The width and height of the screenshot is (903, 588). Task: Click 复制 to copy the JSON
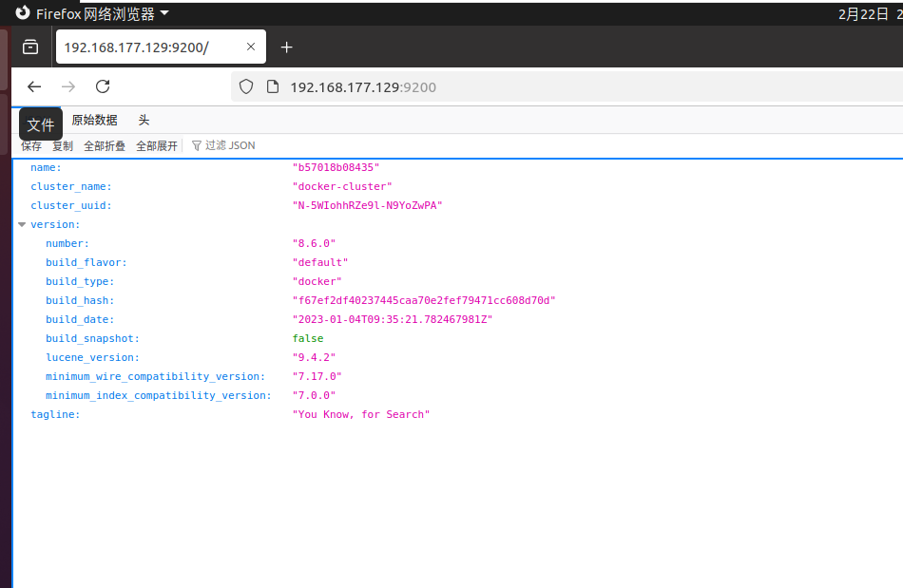tap(63, 145)
